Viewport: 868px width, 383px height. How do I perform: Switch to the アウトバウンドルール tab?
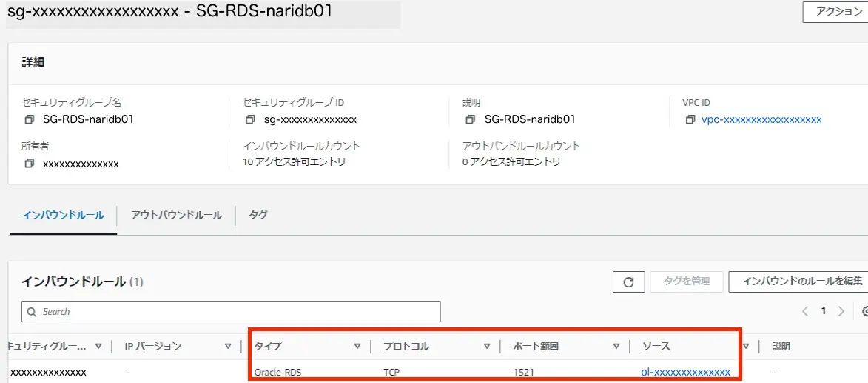point(176,216)
